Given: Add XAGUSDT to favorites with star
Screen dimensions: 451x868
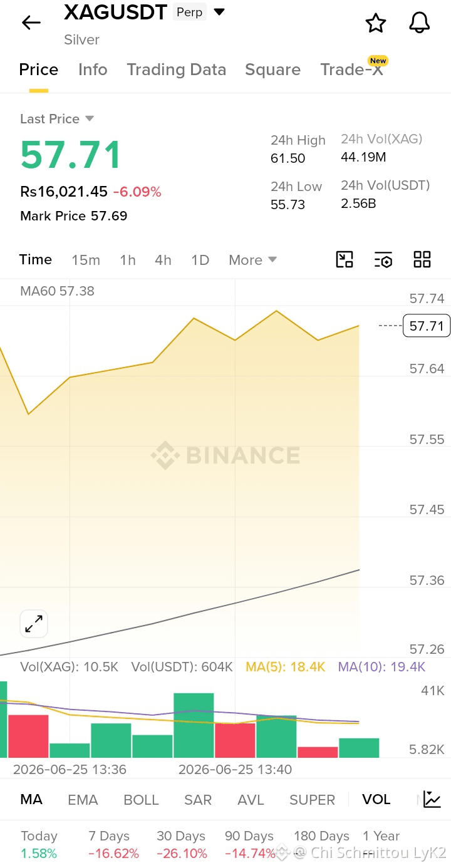Looking at the screenshot, I should 376,23.
